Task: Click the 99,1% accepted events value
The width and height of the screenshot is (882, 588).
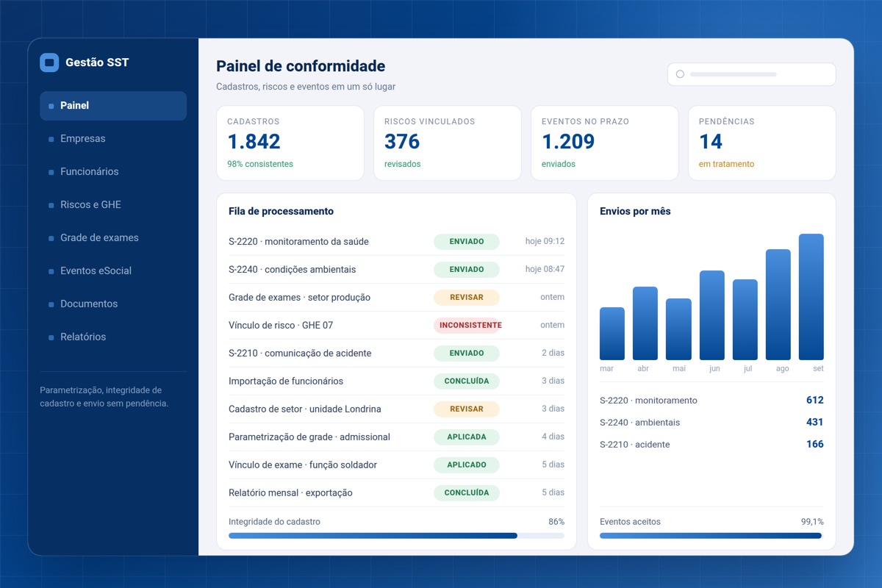Action: pyautogui.click(x=812, y=522)
